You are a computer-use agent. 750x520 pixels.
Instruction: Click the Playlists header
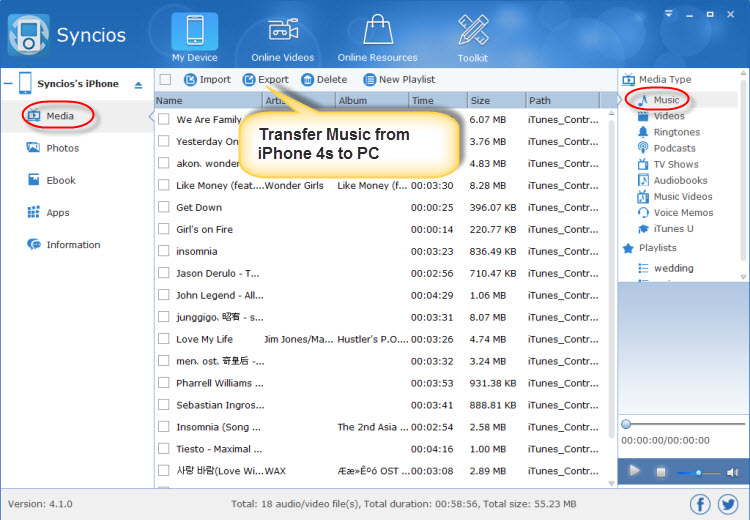[x=650, y=248]
